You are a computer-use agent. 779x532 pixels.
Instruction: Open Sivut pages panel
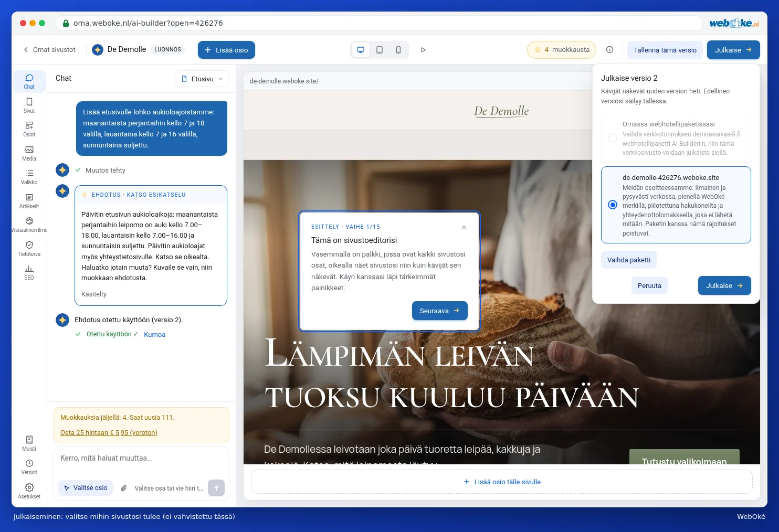(29, 105)
